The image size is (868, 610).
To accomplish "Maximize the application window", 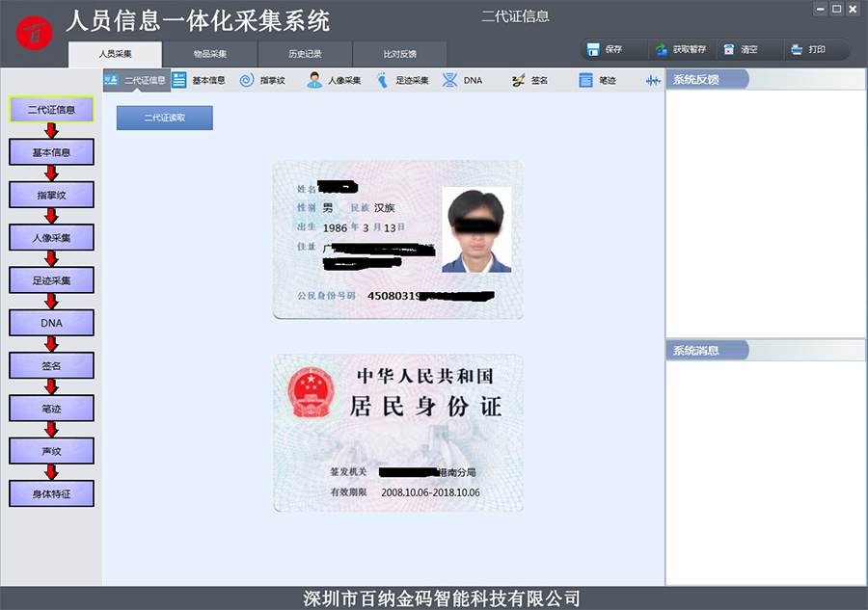I will coord(836,9).
